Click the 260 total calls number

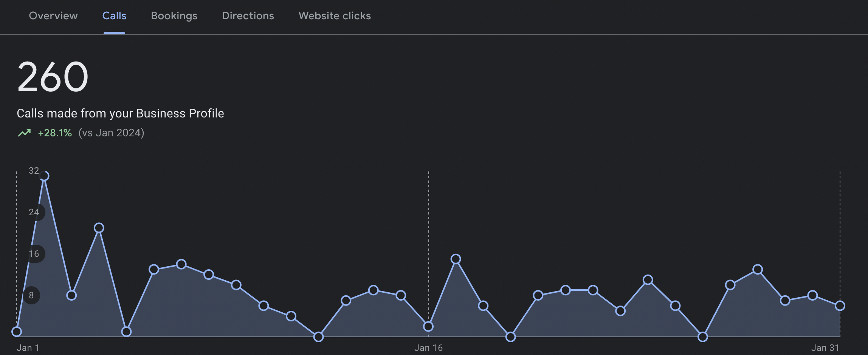(53, 77)
